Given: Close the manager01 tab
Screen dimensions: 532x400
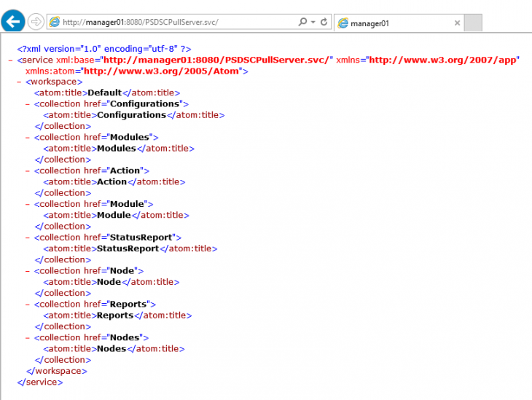Looking at the screenshot, I should click(457, 23).
